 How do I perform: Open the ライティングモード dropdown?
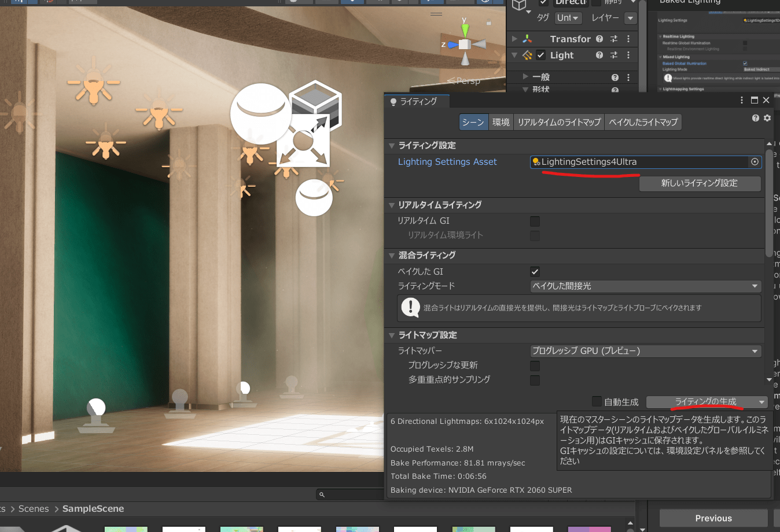point(645,286)
